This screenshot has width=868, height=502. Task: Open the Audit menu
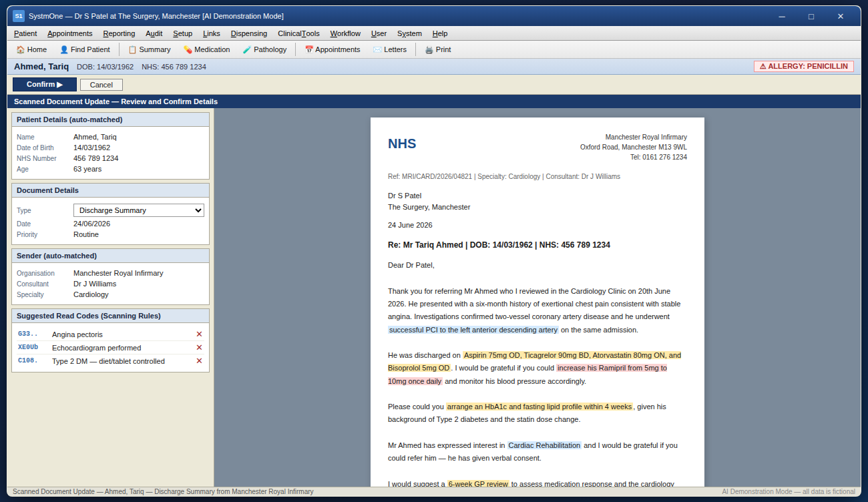click(x=154, y=33)
